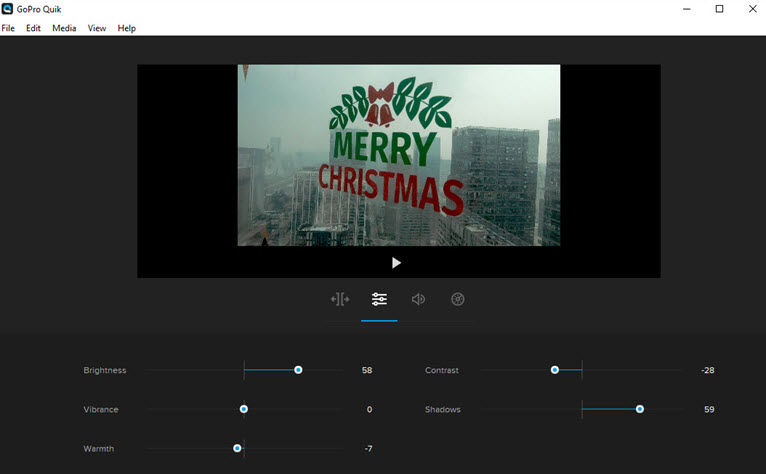766x474 pixels.
Task: Open the trim clip tool
Action: tap(340, 299)
